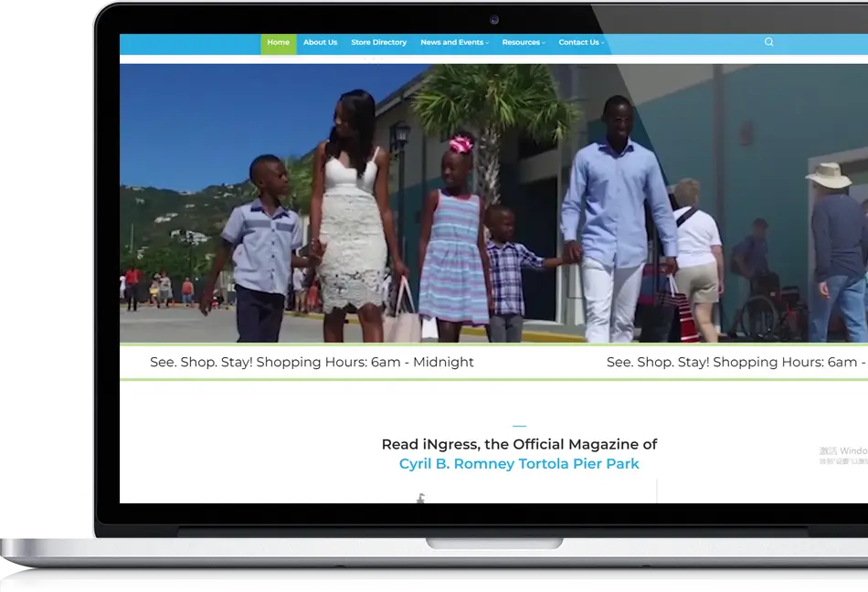Image resolution: width=868 pixels, height=592 pixels.
Task: Open the Store Directory menu item
Action: [x=378, y=43]
